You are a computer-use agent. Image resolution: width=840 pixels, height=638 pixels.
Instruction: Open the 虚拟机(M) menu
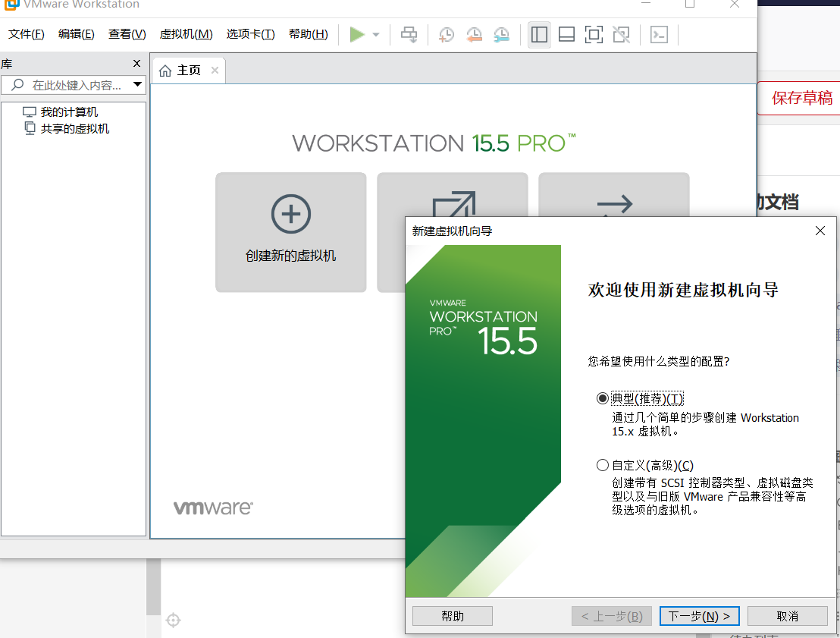186,34
